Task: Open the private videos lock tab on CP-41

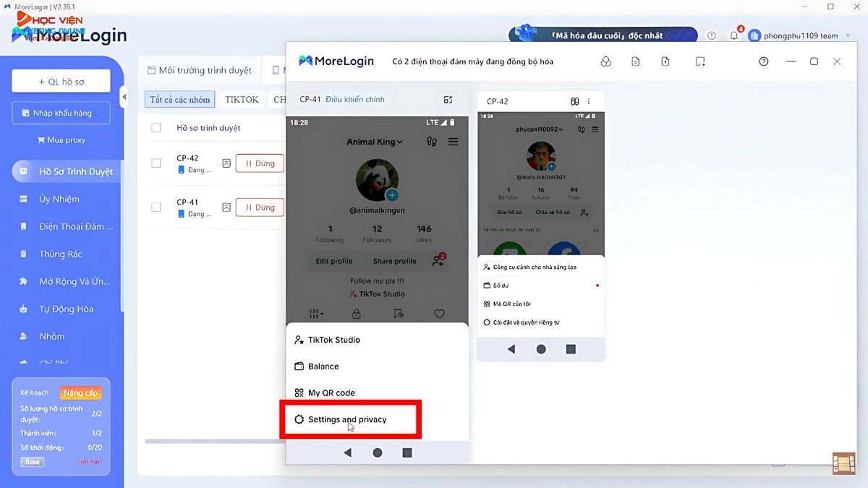Action: [x=356, y=314]
